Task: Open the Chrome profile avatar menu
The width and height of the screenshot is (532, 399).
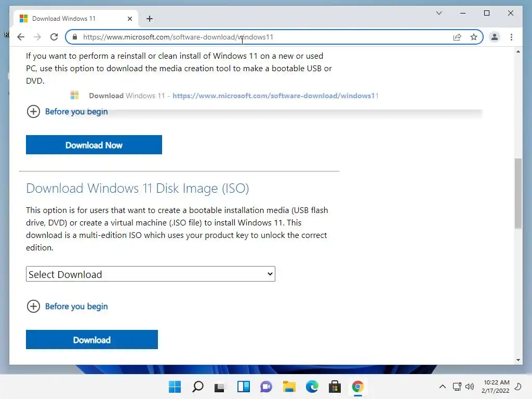Action: coord(495,37)
